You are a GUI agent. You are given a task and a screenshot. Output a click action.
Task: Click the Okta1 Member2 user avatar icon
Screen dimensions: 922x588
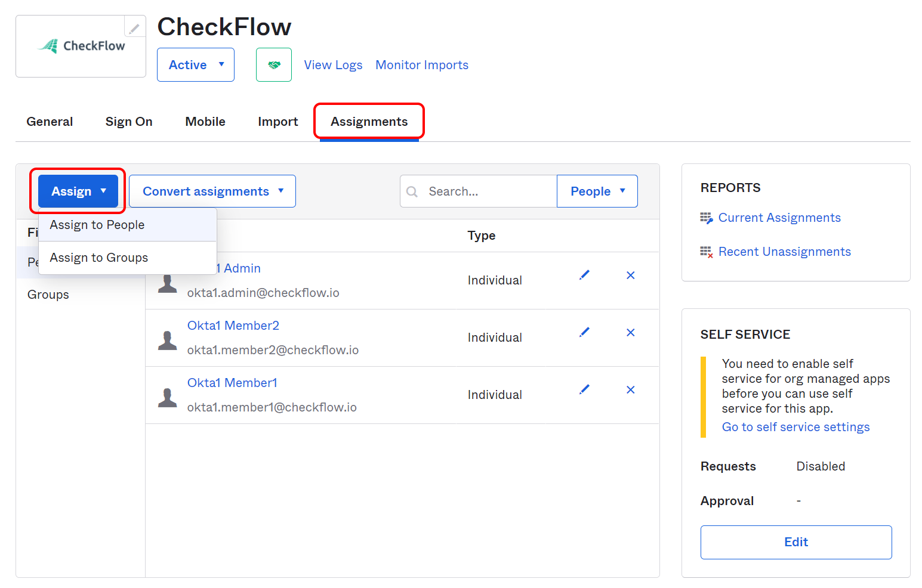point(168,340)
